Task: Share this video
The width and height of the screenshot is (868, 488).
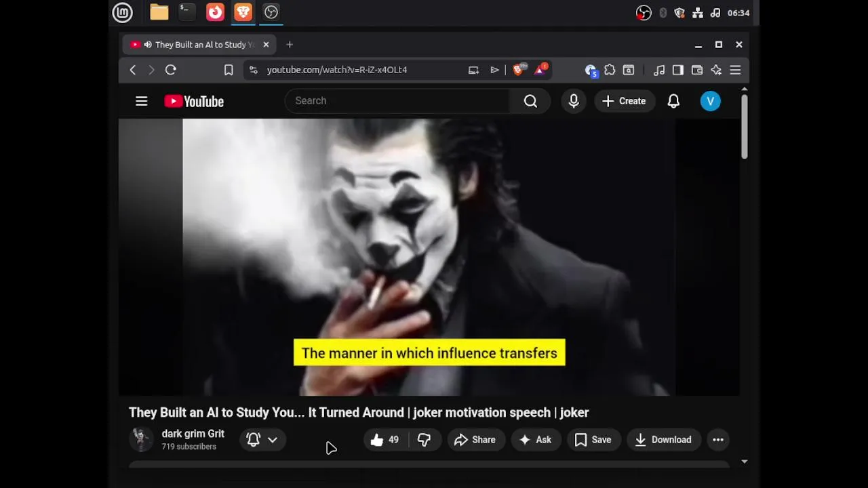Action: (475, 440)
